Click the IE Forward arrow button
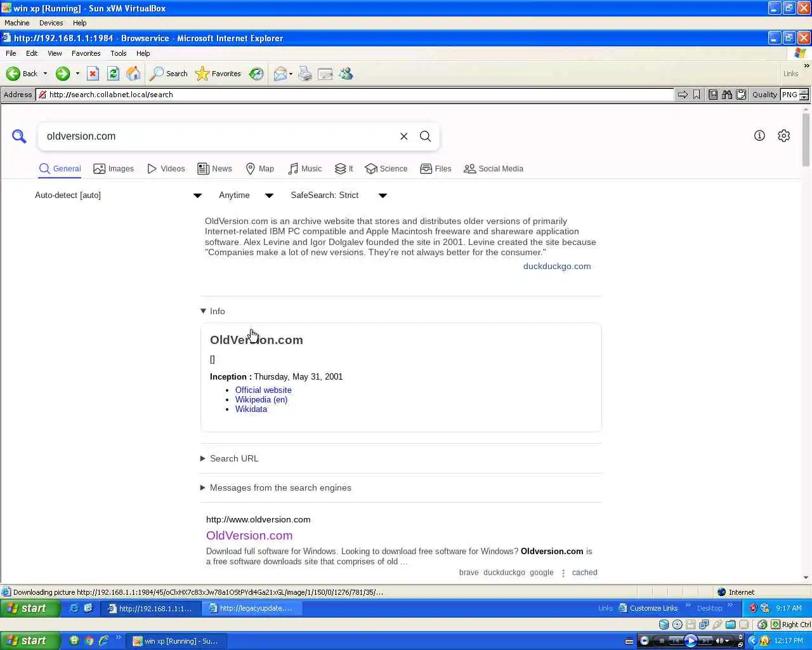 click(62, 74)
